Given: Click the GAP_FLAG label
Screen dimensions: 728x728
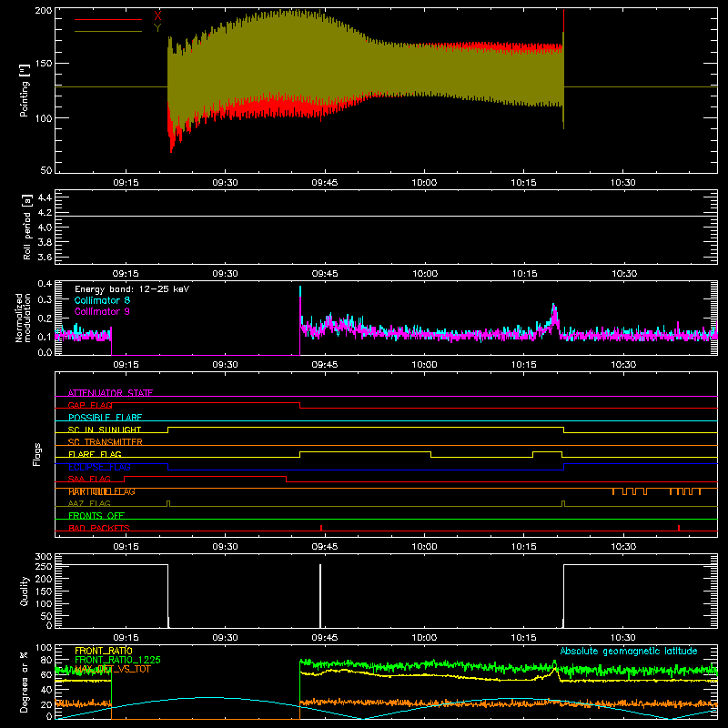Looking at the screenshot, I should tap(90, 405).
